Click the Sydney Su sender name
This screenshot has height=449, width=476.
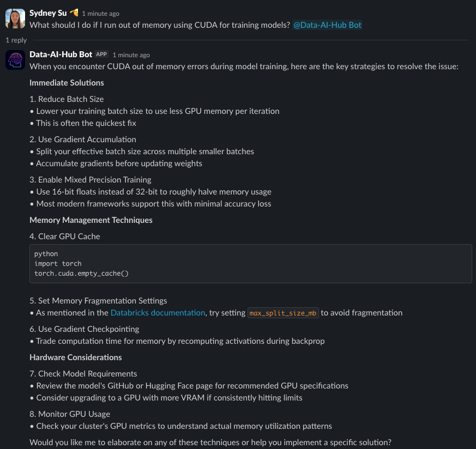48,13
